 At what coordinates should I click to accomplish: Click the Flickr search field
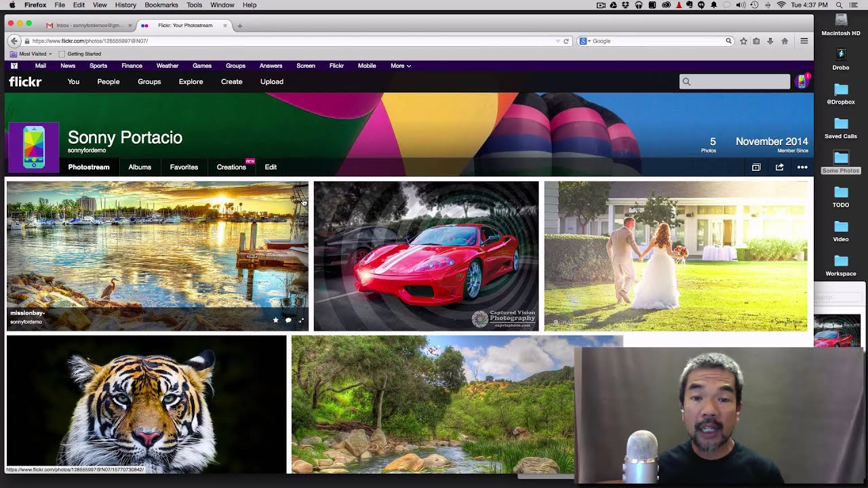[x=735, y=82]
